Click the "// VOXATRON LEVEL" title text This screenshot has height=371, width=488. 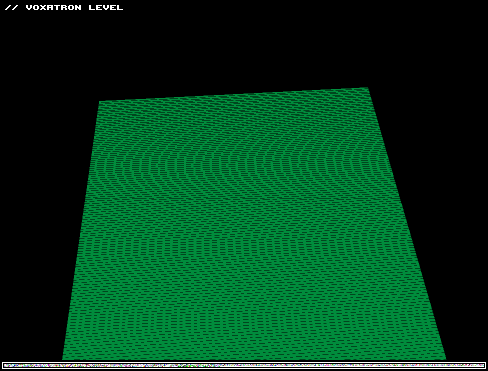[x=64, y=7]
